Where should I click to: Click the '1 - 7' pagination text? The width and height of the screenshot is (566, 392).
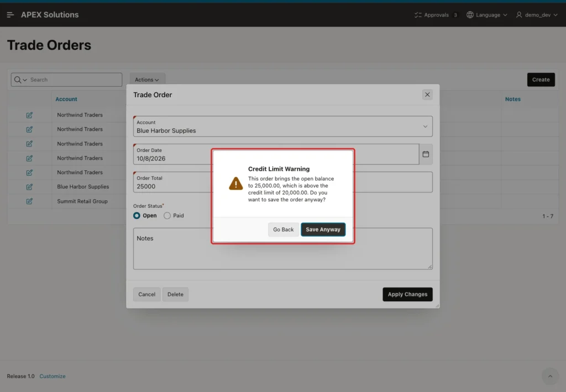548,216
